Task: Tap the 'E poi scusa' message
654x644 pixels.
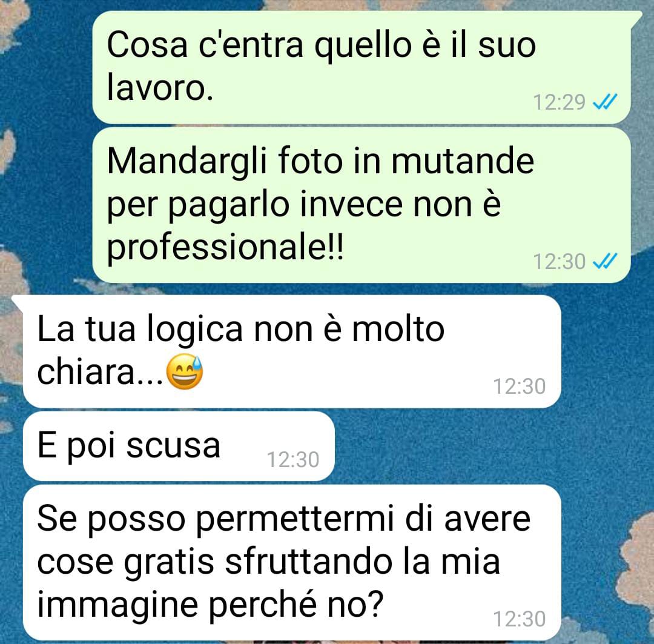Action: click(x=179, y=446)
